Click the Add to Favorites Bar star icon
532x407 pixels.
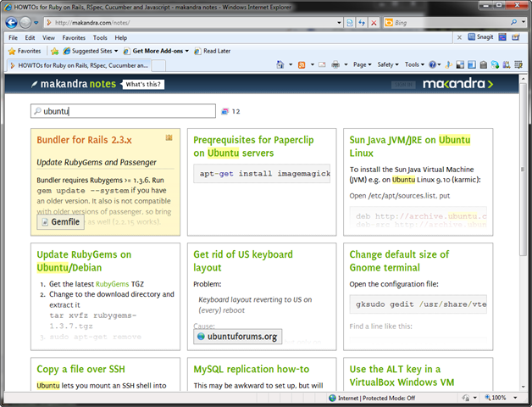pyautogui.click(x=54, y=51)
